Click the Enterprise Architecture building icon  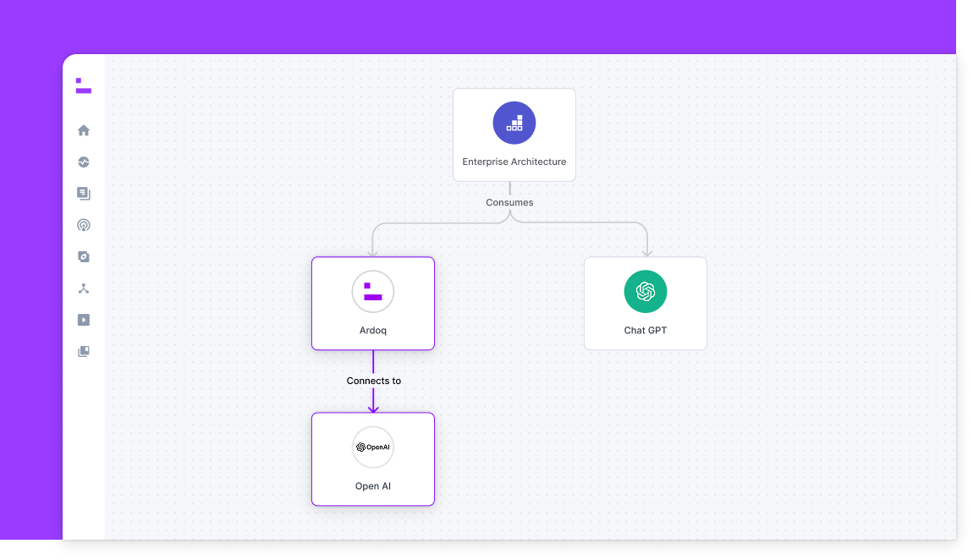tap(514, 123)
